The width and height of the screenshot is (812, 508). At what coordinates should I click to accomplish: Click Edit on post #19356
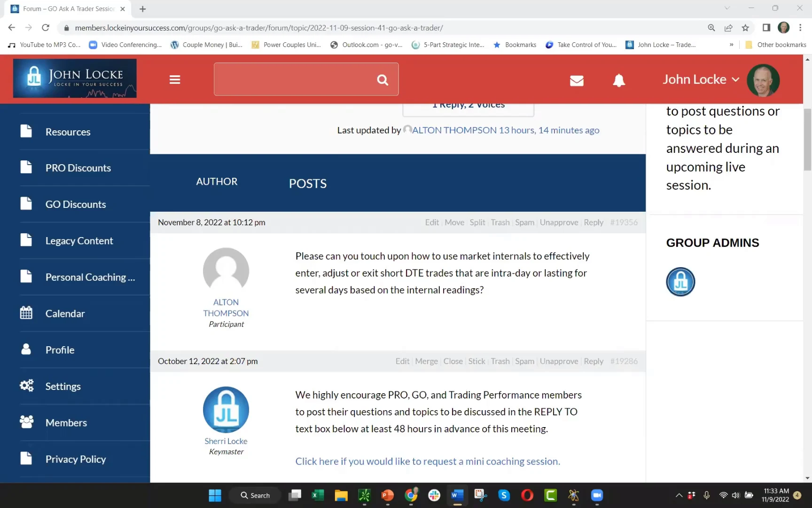click(432, 222)
